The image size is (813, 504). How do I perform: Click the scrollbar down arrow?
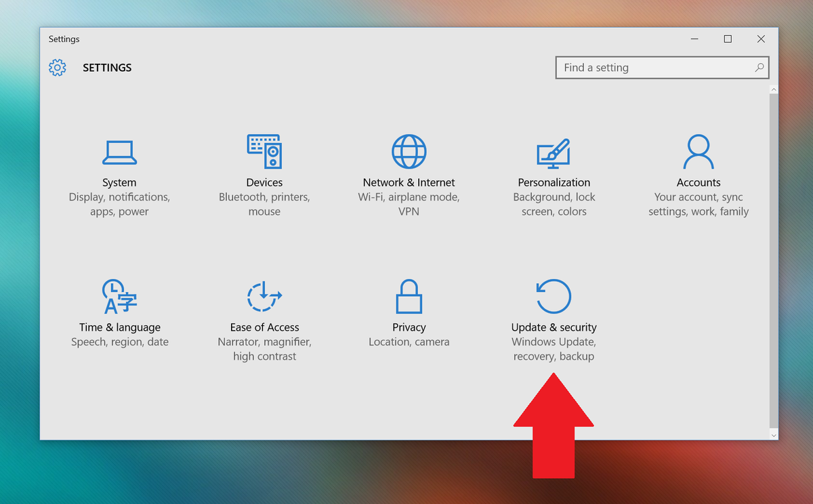coord(773,434)
